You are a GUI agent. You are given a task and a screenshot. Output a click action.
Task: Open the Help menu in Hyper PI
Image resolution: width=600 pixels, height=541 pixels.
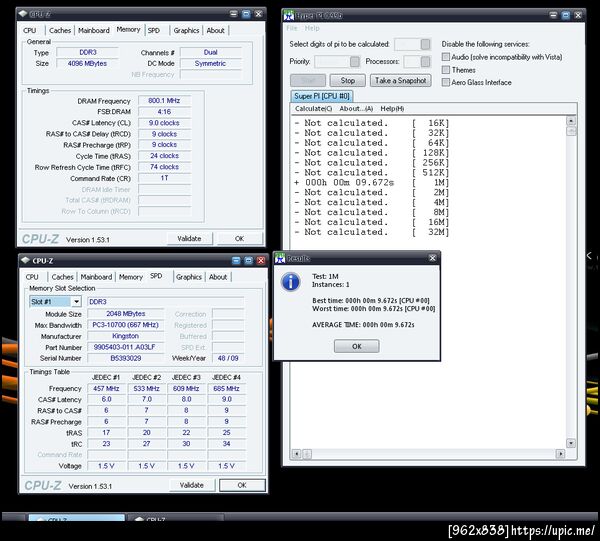(312, 28)
